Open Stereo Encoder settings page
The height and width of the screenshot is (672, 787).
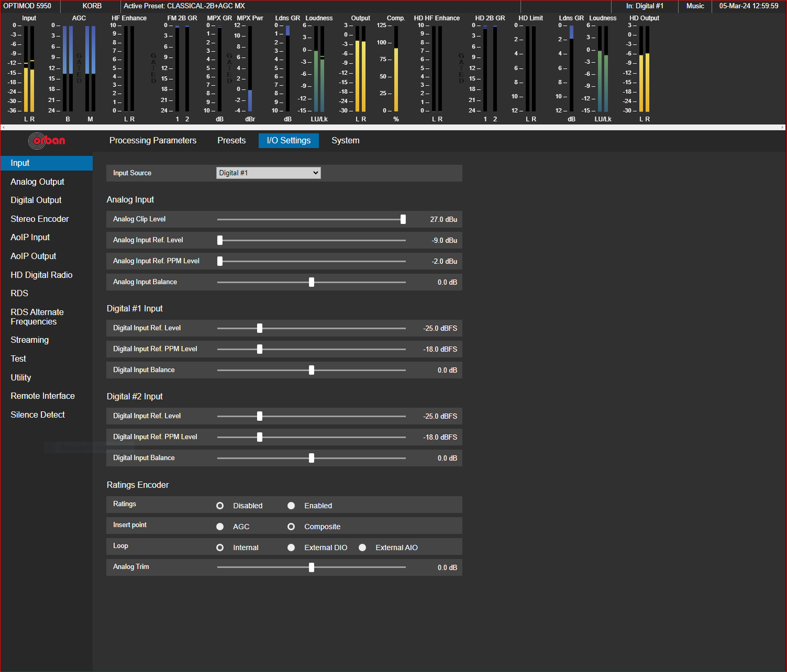pyautogui.click(x=39, y=219)
